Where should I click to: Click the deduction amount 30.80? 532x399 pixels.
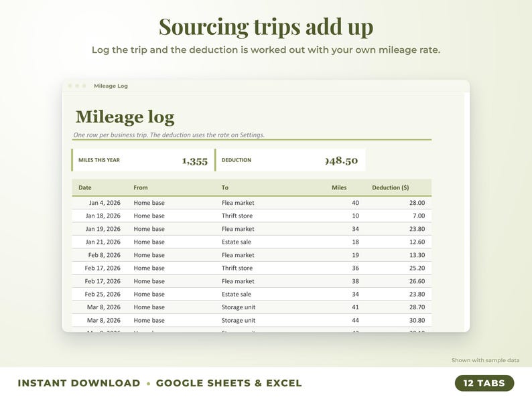(417, 320)
